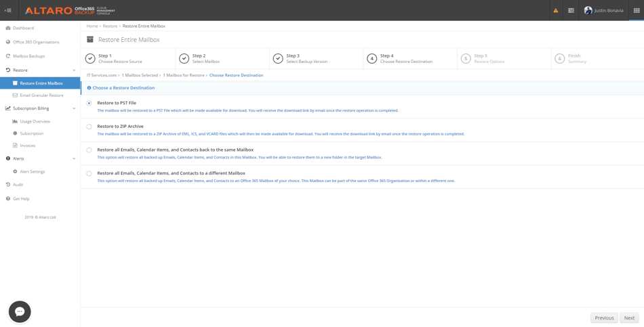This screenshot has height=327, width=644.
Task: Open the live chat bubble
Action: click(20, 311)
